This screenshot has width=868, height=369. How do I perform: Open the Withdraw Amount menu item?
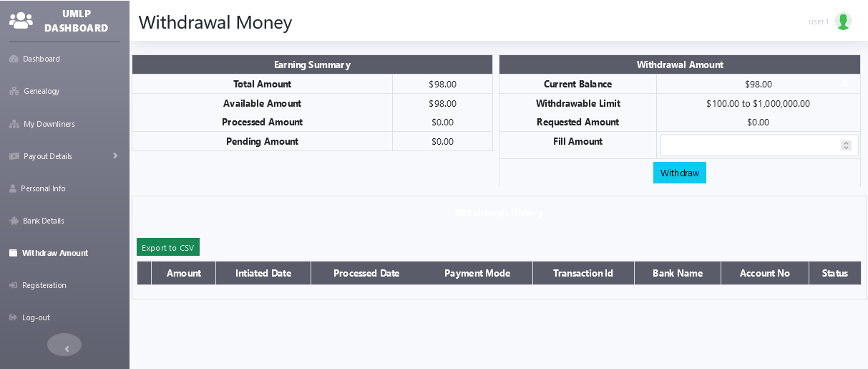click(55, 253)
